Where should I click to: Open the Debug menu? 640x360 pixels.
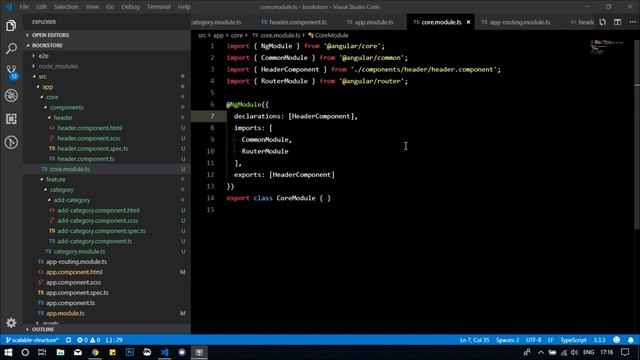tap(131, 7)
